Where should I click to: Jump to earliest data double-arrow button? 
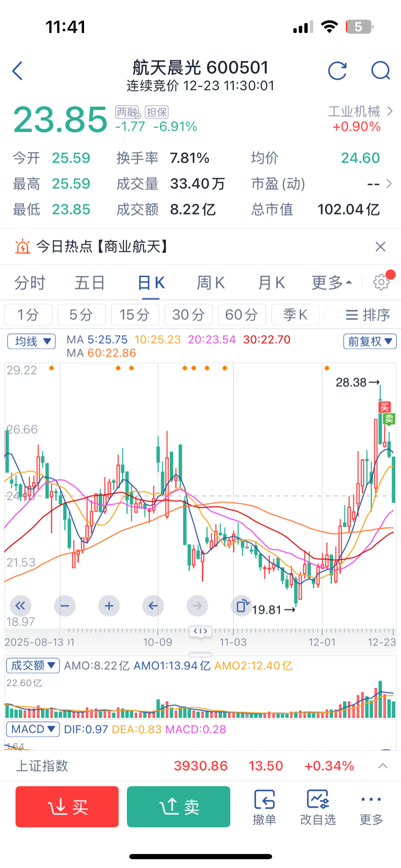[20, 605]
